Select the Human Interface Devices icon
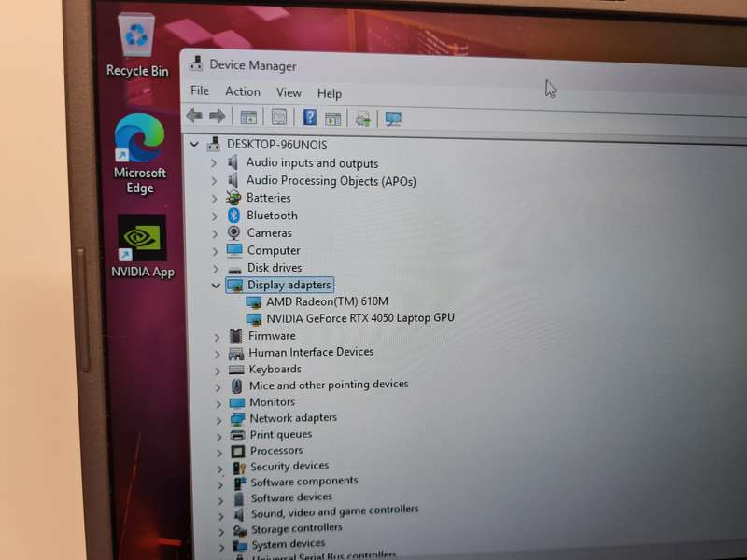747x560 pixels. coord(236,353)
